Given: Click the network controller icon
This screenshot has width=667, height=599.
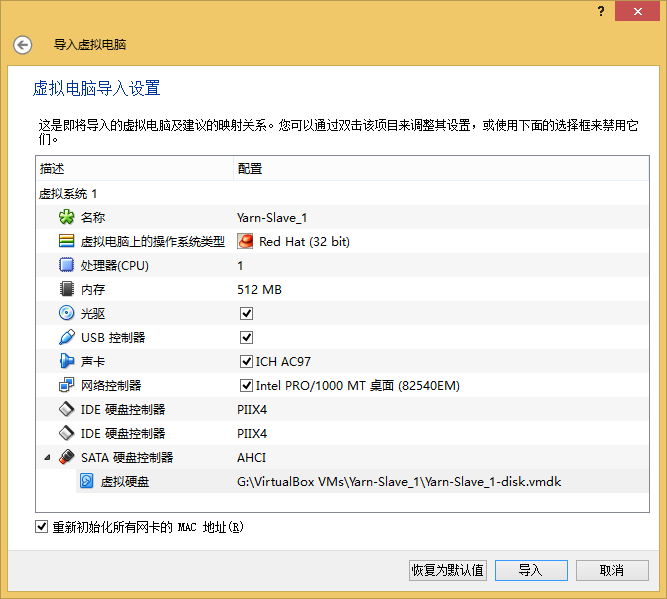Looking at the screenshot, I should pos(66,385).
